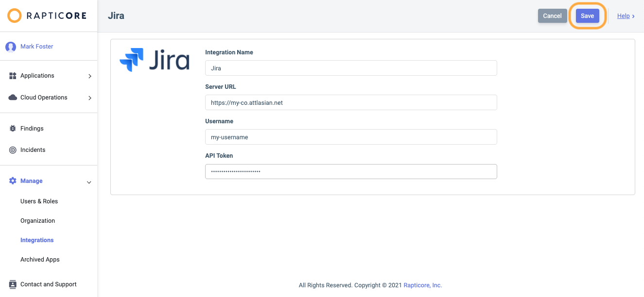644x297 pixels.
Task: Open Applications in the sidebar
Action: (37, 76)
